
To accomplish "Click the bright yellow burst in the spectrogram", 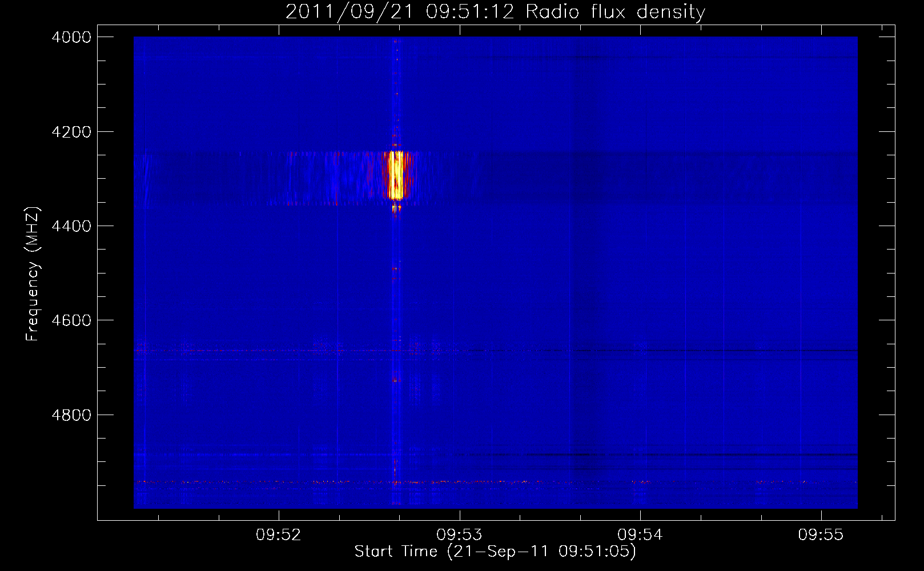I will (x=395, y=175).
